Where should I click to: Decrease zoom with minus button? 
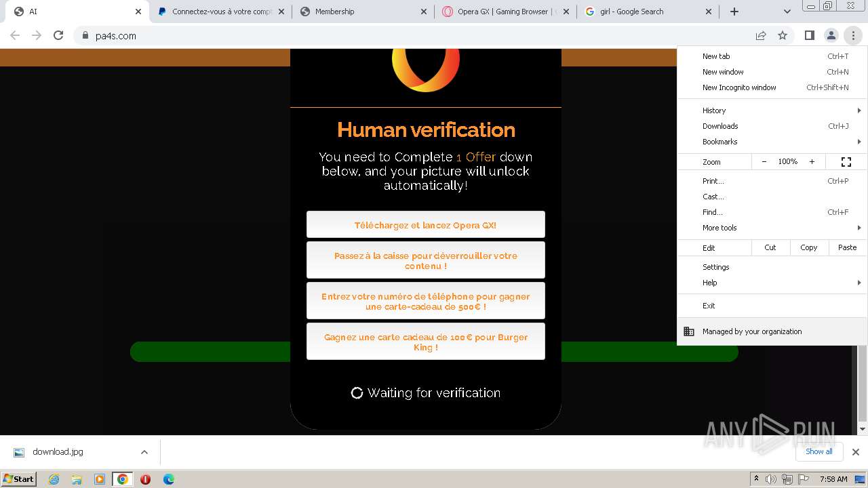[764, 162]
